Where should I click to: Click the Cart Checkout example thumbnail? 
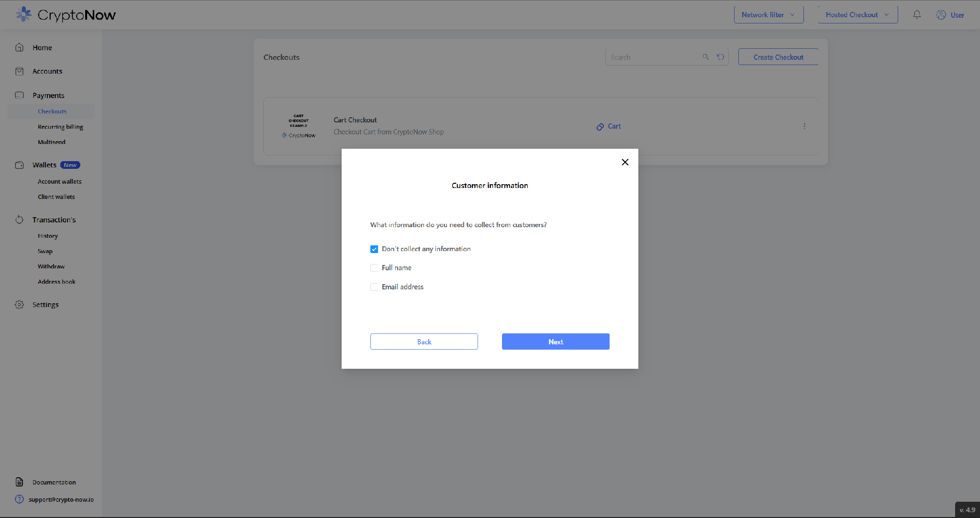[x=299, y=126]
